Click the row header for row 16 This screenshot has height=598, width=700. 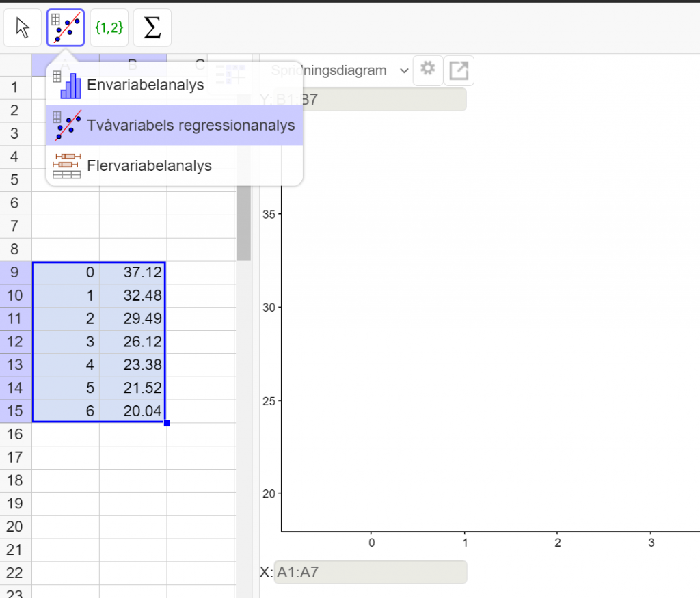coord(15,434)
